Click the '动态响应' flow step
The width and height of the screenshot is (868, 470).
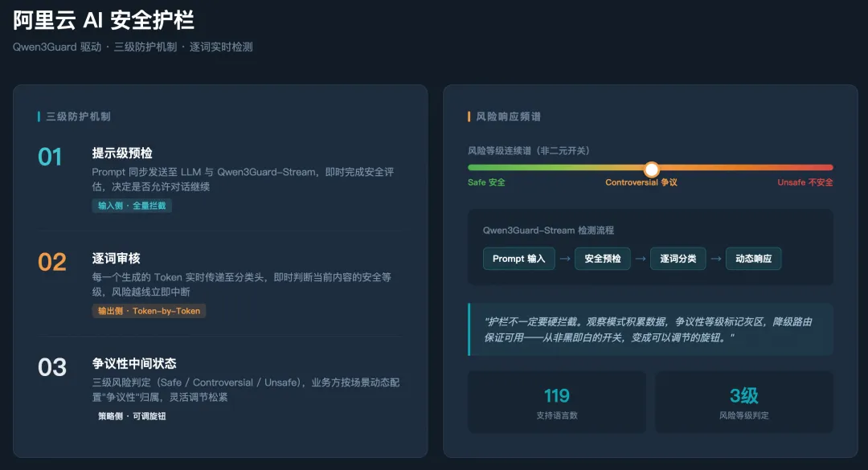click(753, 259)
